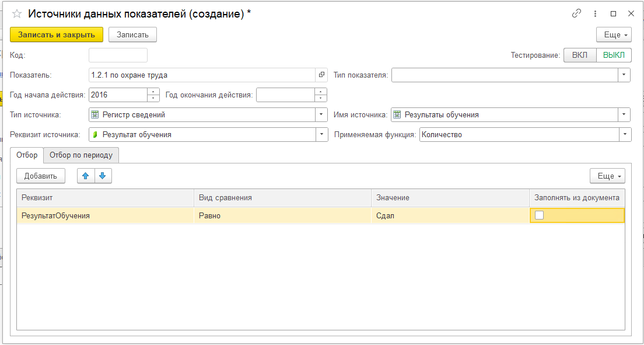The height and width of the screenshot is (345, 644).
Task: Move filter row down with blue arrow
Action: click(x=103, y=176)
